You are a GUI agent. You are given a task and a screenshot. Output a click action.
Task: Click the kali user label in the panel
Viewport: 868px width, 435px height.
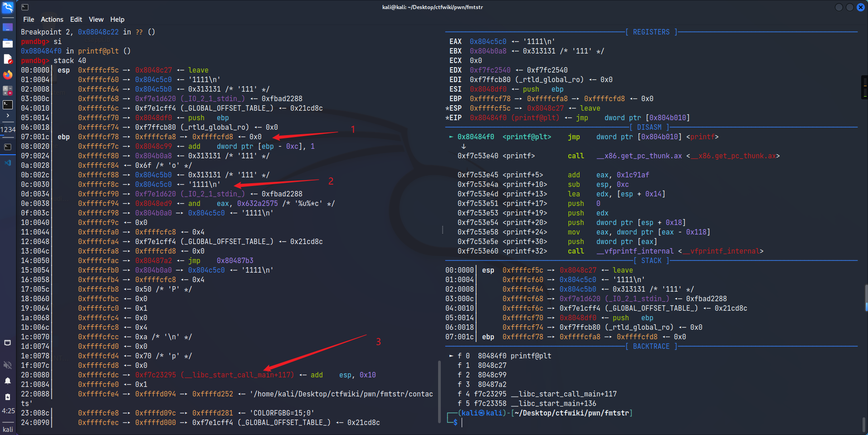(8, 429)
